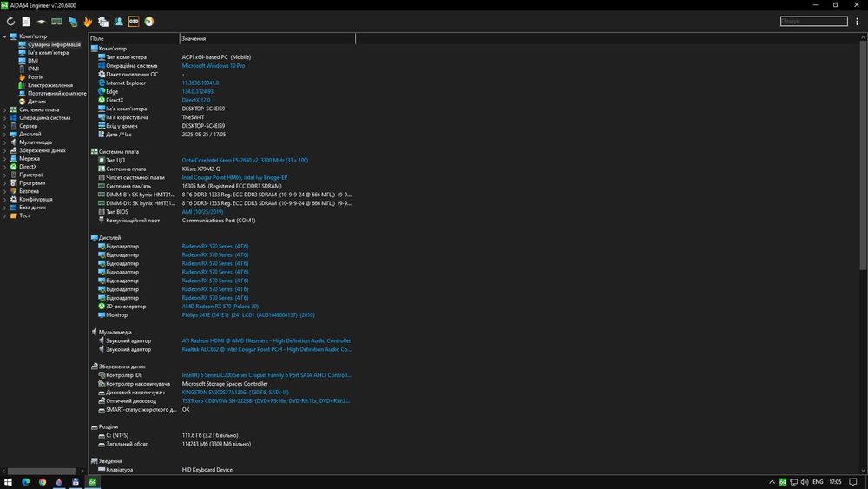Viewport: 868px width, 489px height.
Task: Click the C: (NTFS) partition row
Action: click(x=168, y=435)
